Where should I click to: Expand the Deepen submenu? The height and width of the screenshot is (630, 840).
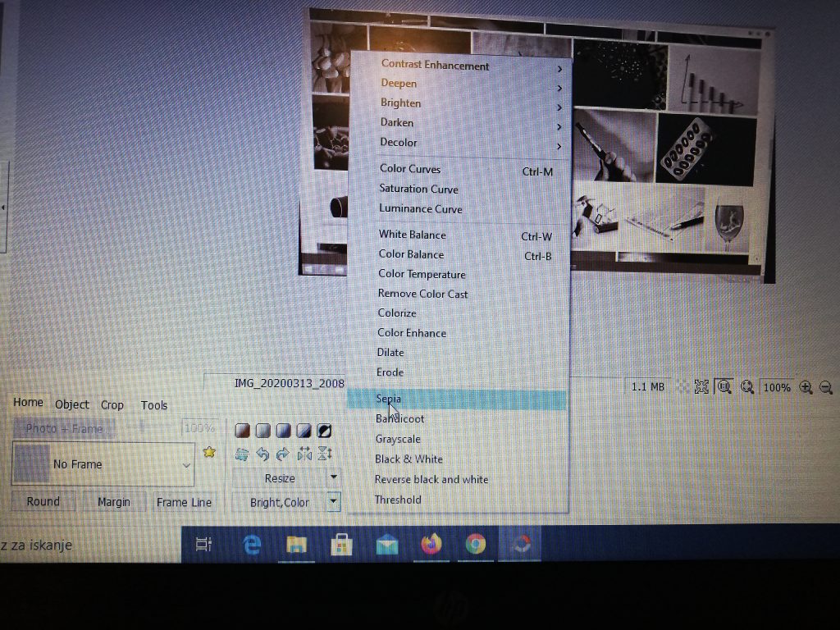click(x=459, y=84)
